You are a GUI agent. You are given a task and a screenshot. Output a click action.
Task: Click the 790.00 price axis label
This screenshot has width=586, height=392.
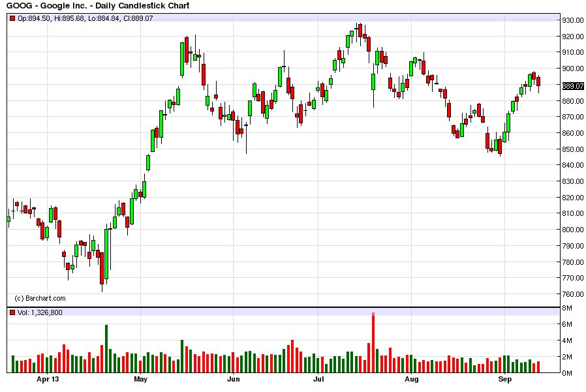[x=573, y=246]
